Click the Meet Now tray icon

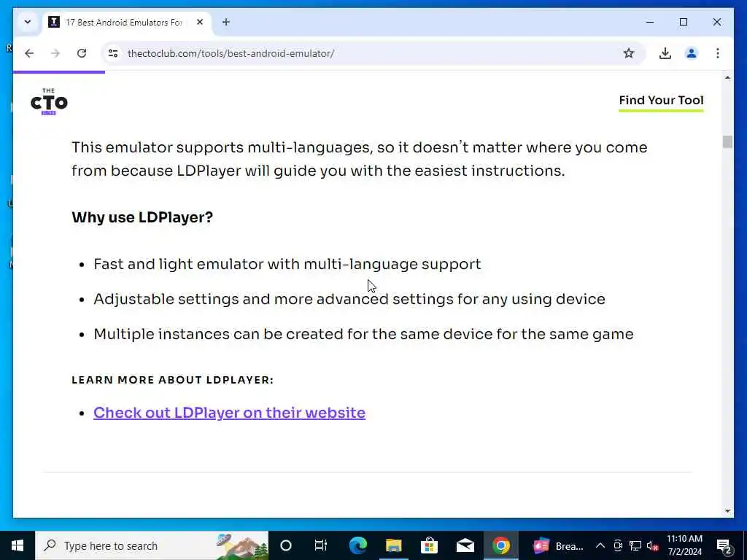[618, 545]
